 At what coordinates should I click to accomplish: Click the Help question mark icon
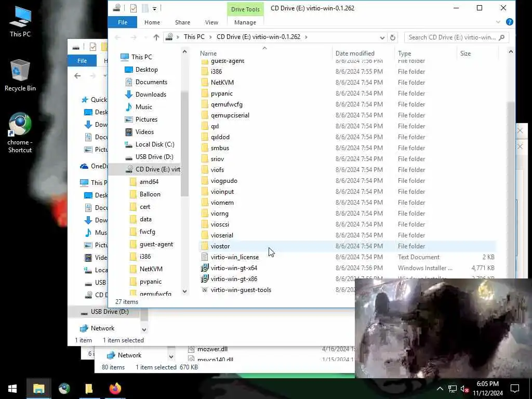(509, 22)
